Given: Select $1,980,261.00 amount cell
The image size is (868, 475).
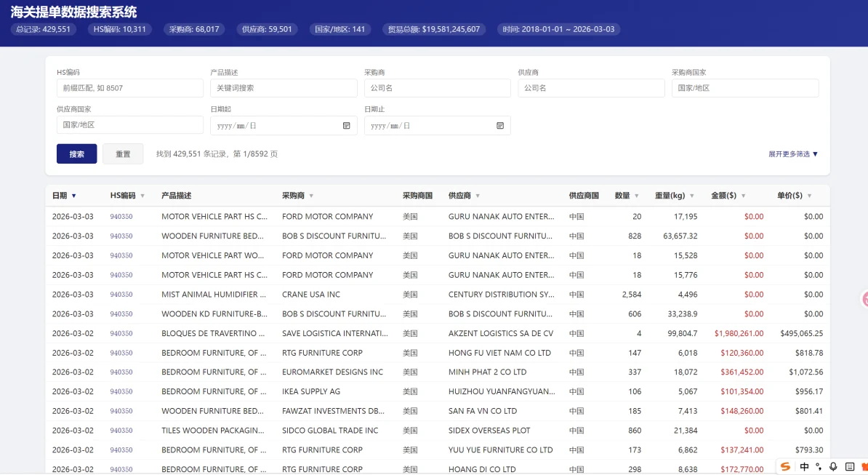Looking at the screenshot, I should click(x=739, y=333).
